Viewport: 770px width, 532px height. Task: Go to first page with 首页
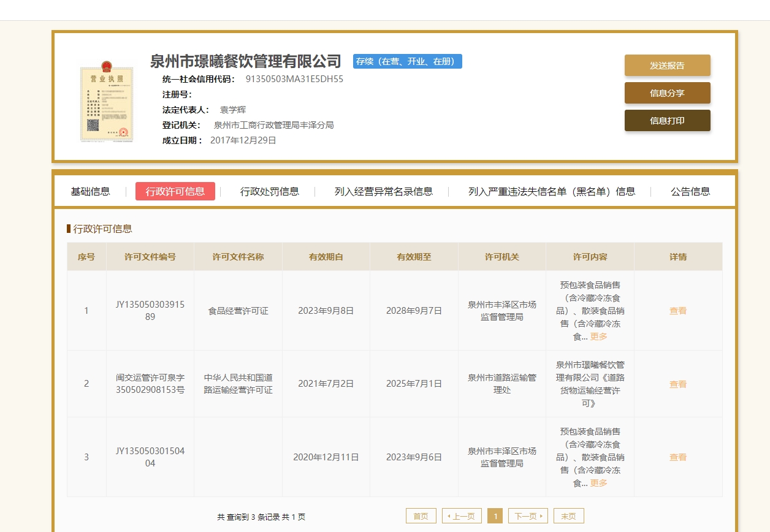tap(421, 516)
